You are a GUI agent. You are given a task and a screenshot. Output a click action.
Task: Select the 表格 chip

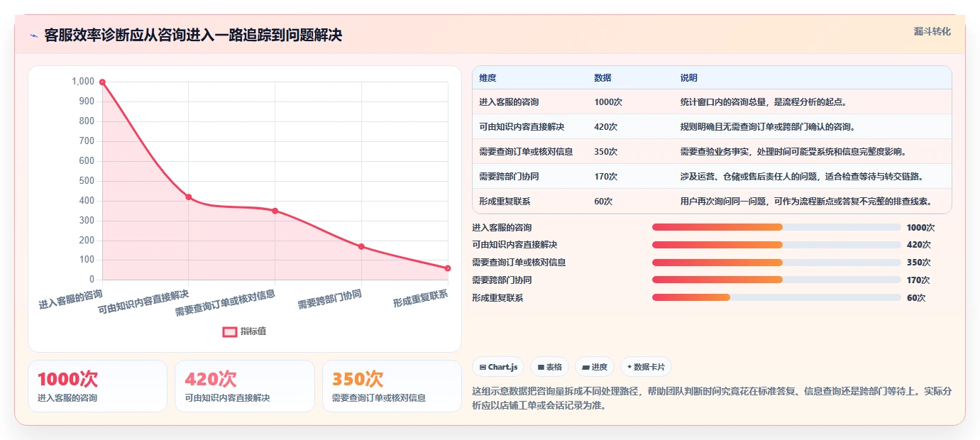pos(550,367)
